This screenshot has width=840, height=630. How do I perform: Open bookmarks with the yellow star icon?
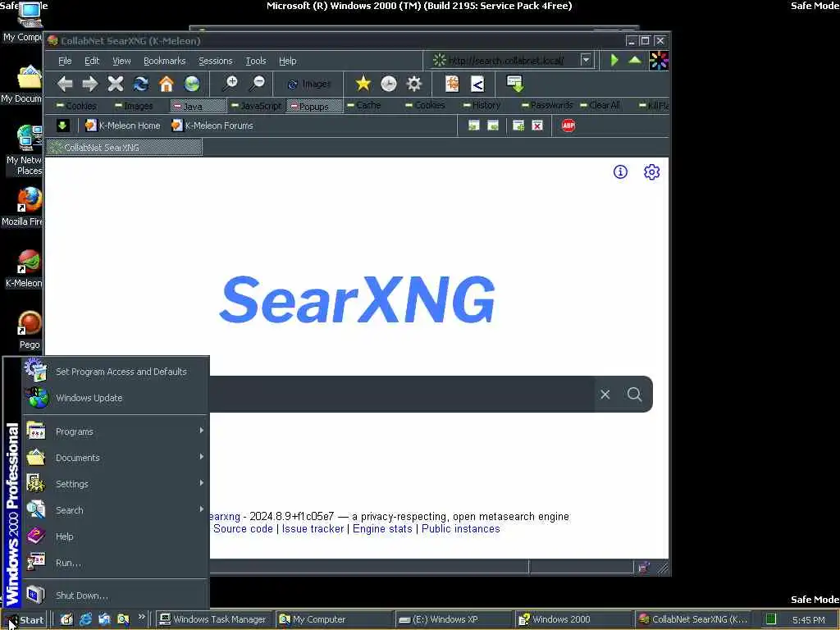(363, 84)
